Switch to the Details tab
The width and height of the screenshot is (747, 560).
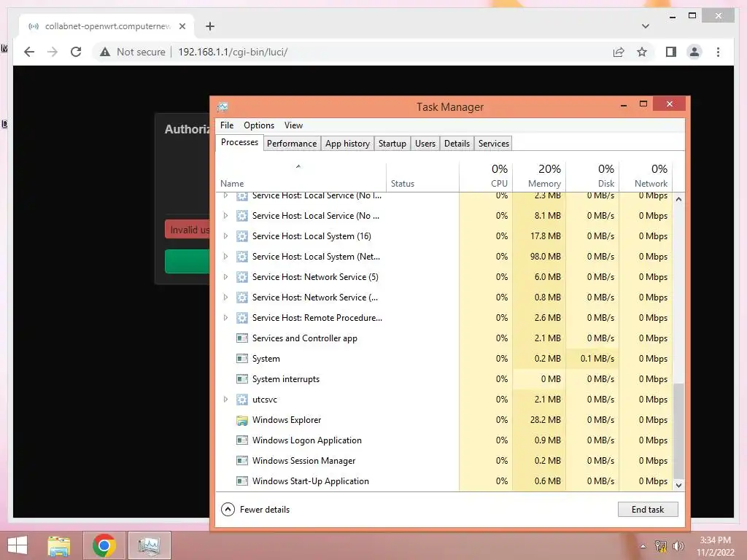[x=457, y=144]
